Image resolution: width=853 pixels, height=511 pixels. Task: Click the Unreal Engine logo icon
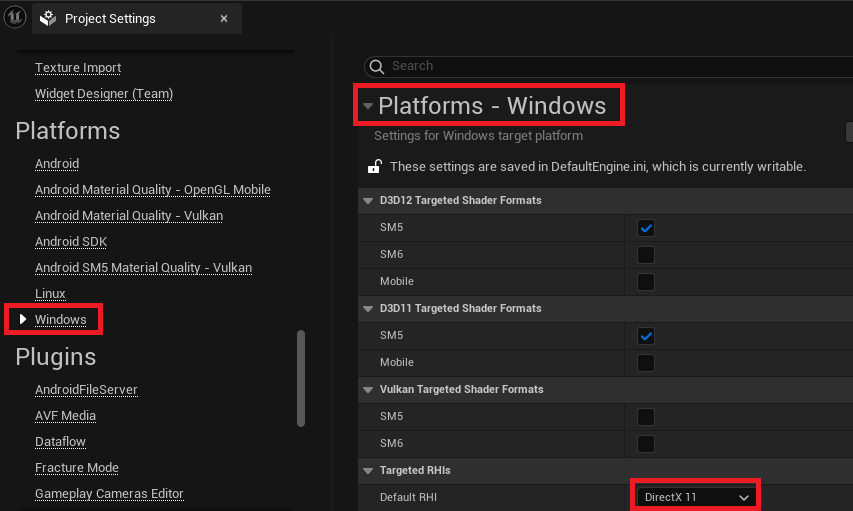(x=16, y=17)
